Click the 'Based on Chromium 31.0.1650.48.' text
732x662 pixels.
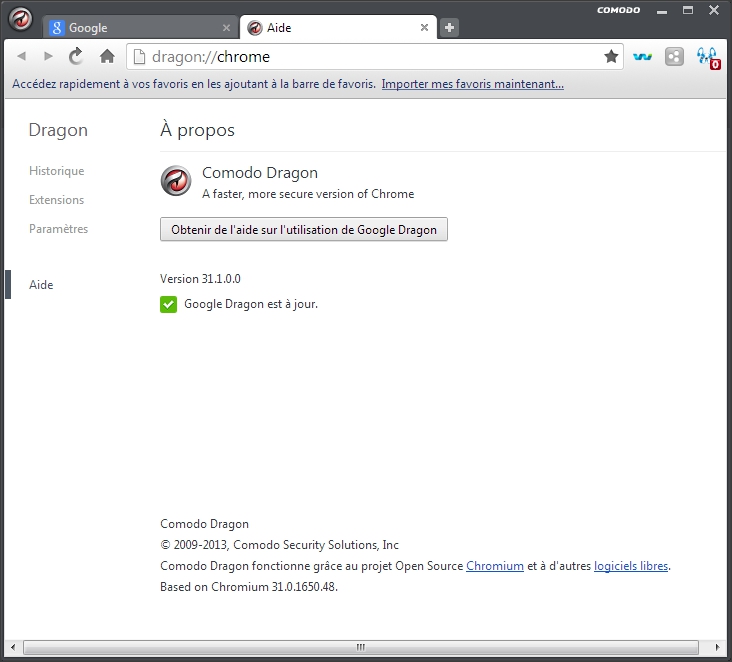[x=249, y=587]
